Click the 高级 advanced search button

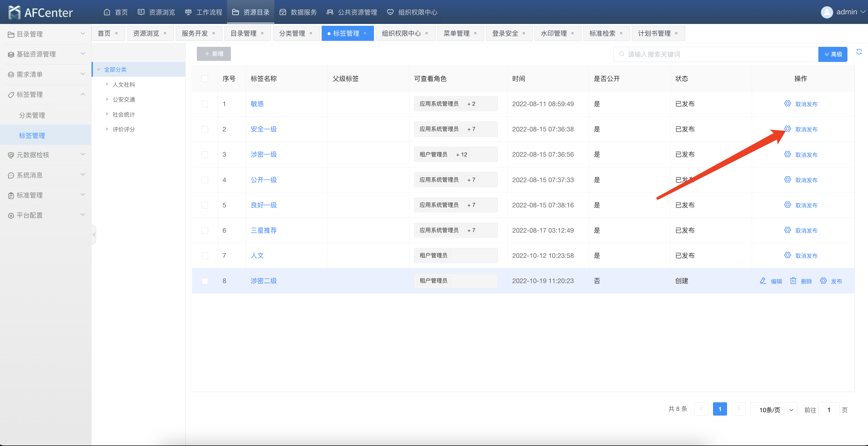point(833,54)
